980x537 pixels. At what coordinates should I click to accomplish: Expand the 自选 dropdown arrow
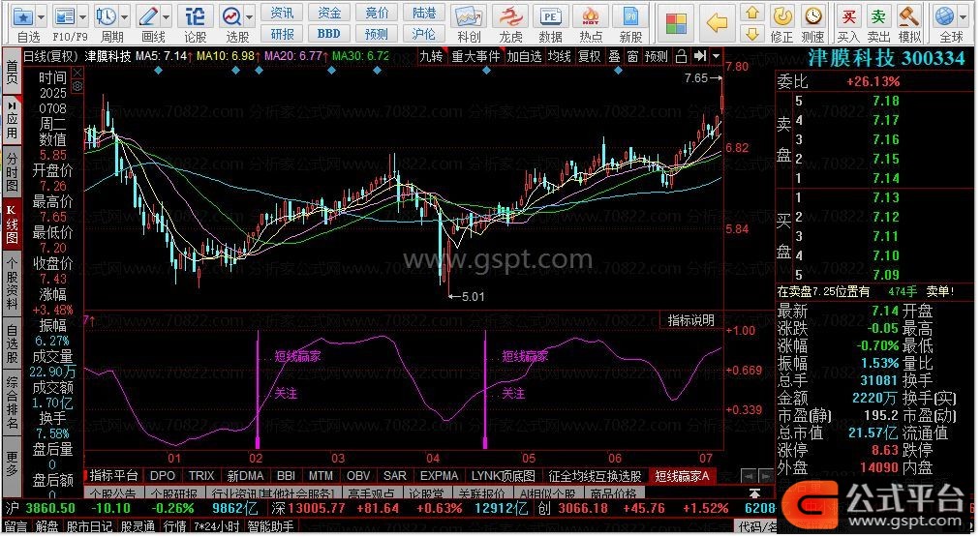[42, 16]
